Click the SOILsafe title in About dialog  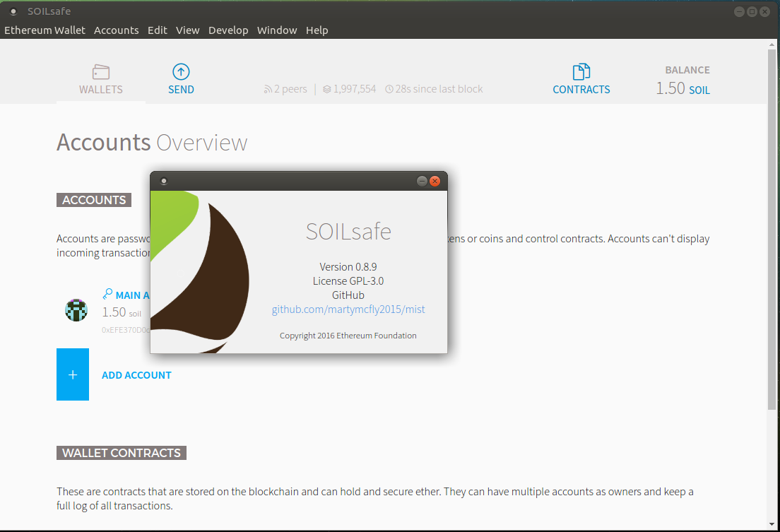348,232
